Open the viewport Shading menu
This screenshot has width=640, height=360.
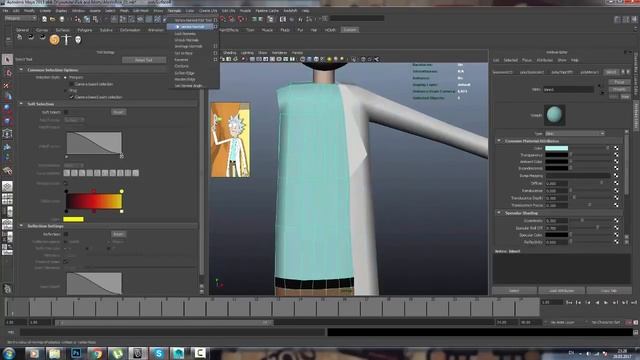pos(229,53)
